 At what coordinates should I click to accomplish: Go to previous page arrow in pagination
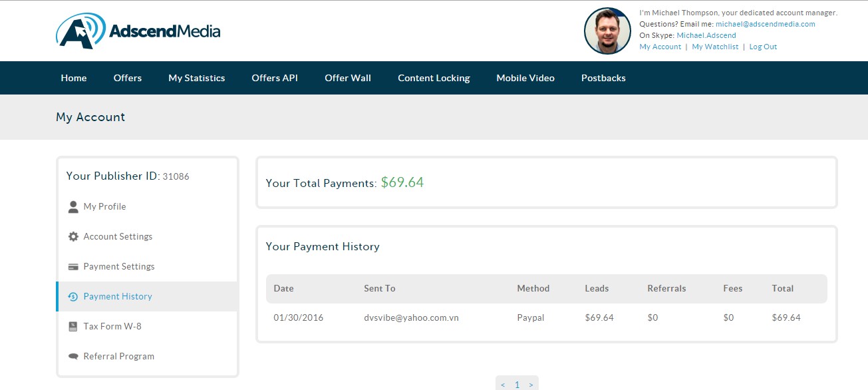pyautogui.click(x=503, y=385)
